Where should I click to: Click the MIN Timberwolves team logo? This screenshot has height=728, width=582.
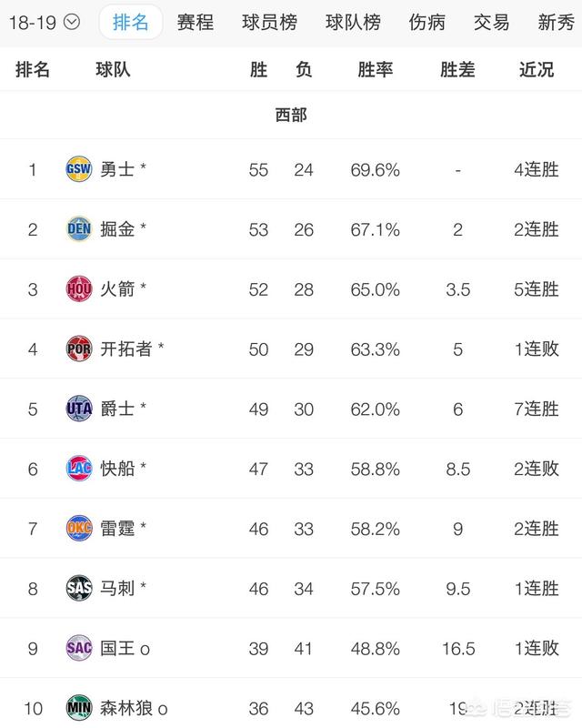[79, 708]
